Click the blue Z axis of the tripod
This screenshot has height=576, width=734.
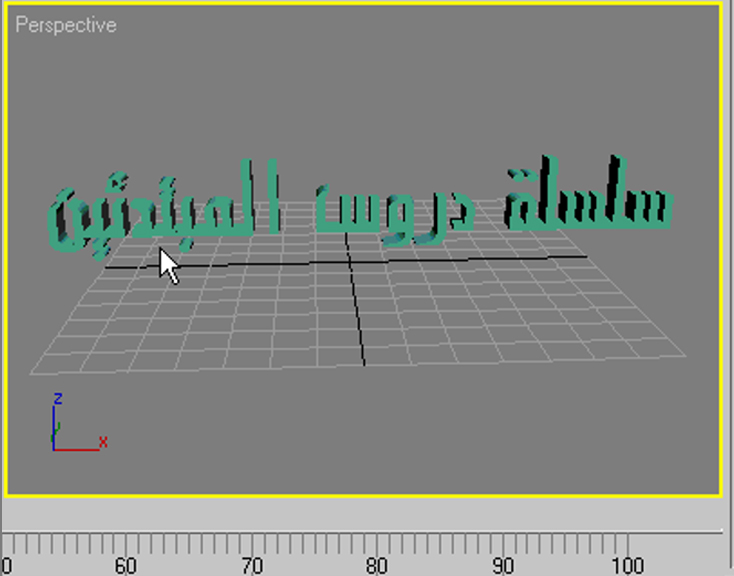point(54,426)
